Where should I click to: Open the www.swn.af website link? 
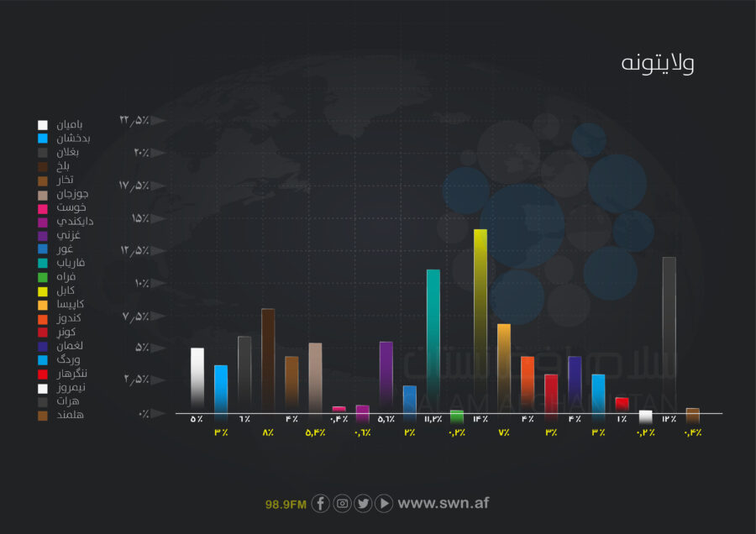[x=443, y=504]
